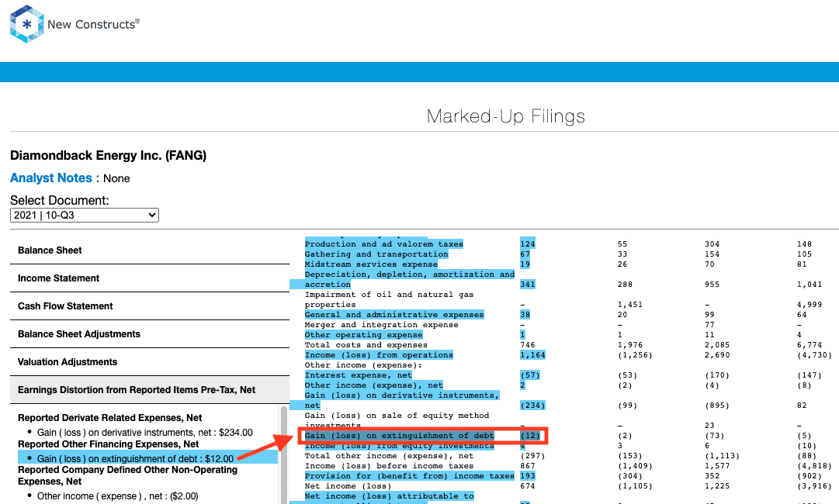Switch to the Income Statement section

(150, 278)
